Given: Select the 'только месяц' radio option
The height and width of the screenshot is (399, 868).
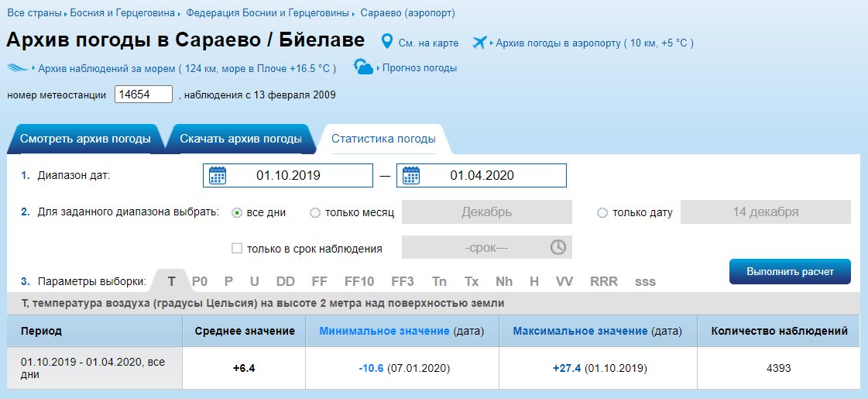Looking at the screenshot, I should click(x=315, y=213).
